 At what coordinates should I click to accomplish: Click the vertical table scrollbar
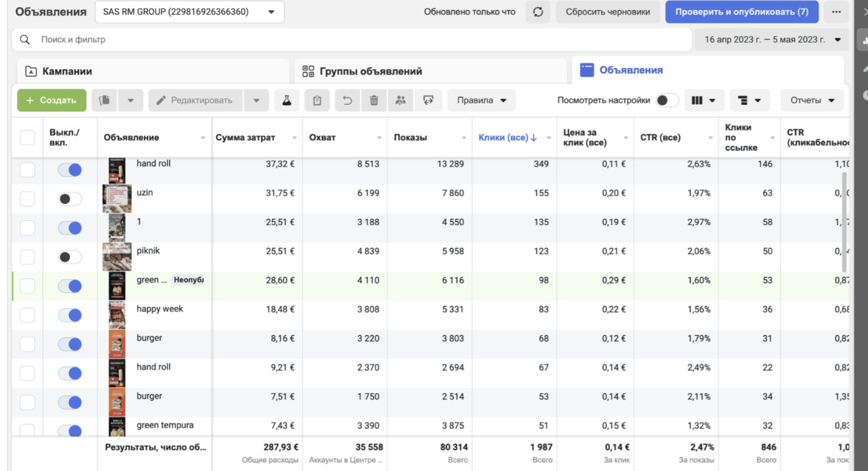pos(844,222)
